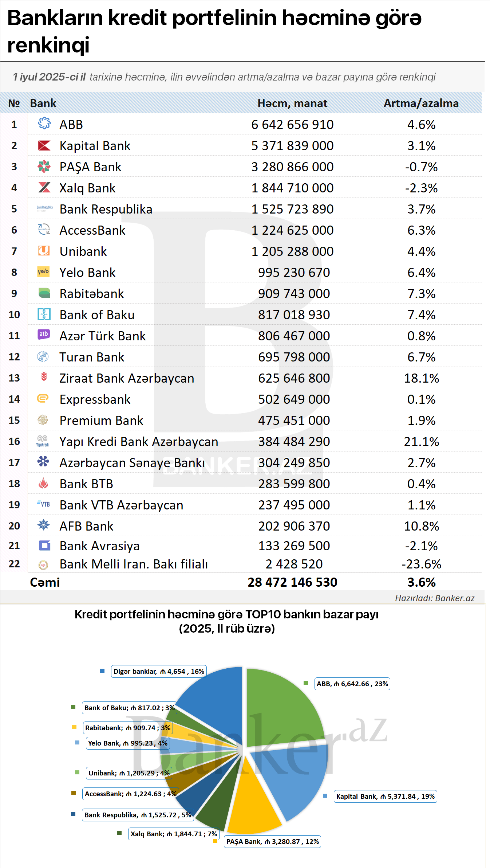Select the AccessBank 1,224.63 chart label

[x=130, y=794]
